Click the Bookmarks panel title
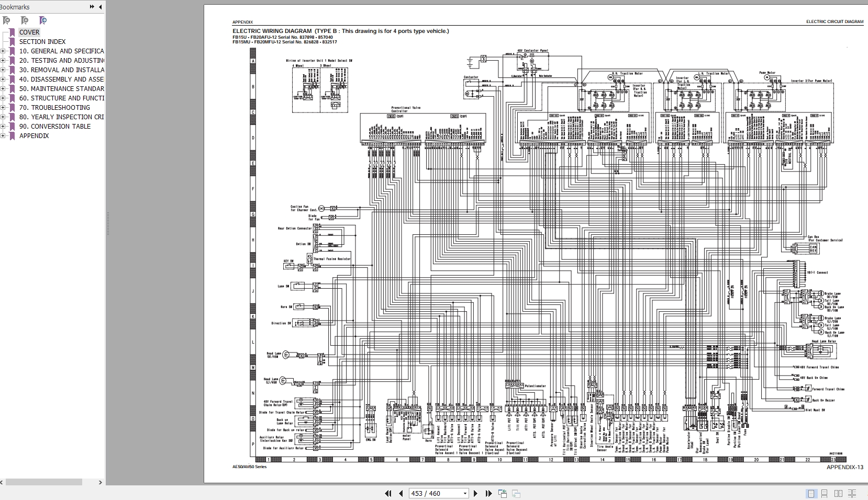This screenshot has width=868, height=500. click(15, 7)
